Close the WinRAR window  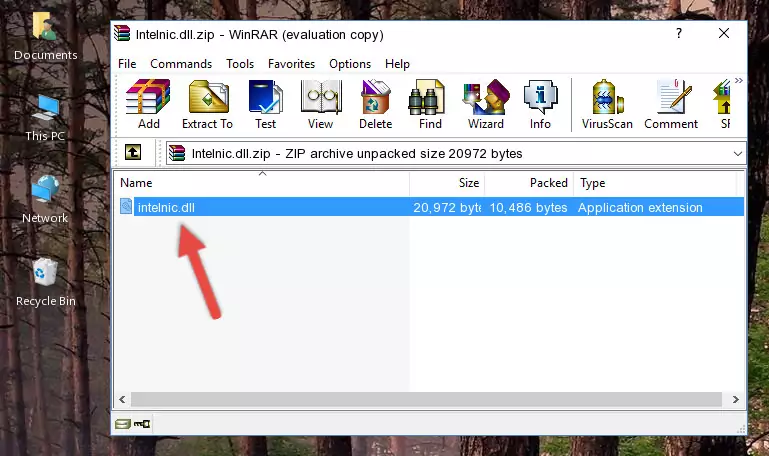724,33
